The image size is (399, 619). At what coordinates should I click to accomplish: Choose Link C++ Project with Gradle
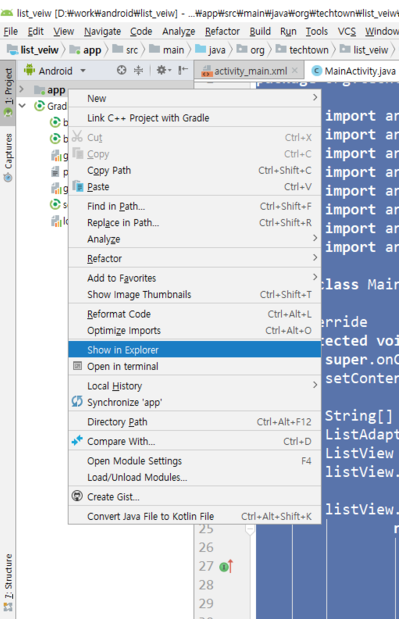click(194, 118)
